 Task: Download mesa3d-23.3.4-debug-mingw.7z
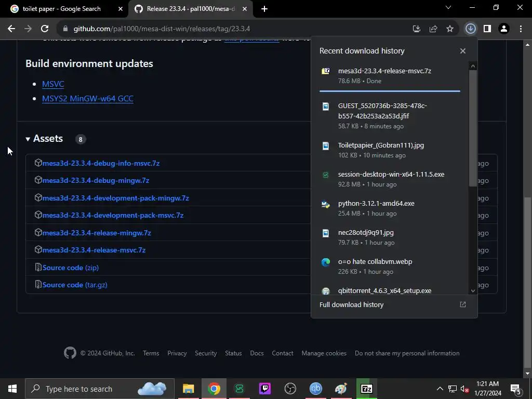(96, 180)
